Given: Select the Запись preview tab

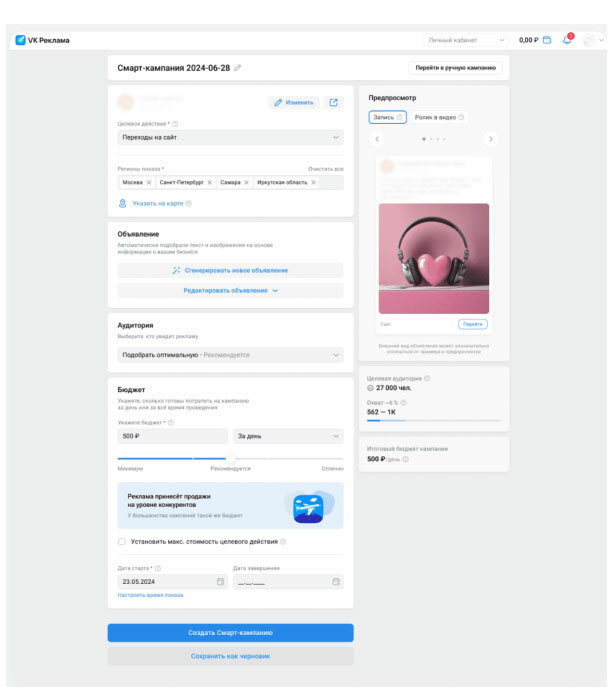Looking at the screenshot, I should [x=387, y=117].
